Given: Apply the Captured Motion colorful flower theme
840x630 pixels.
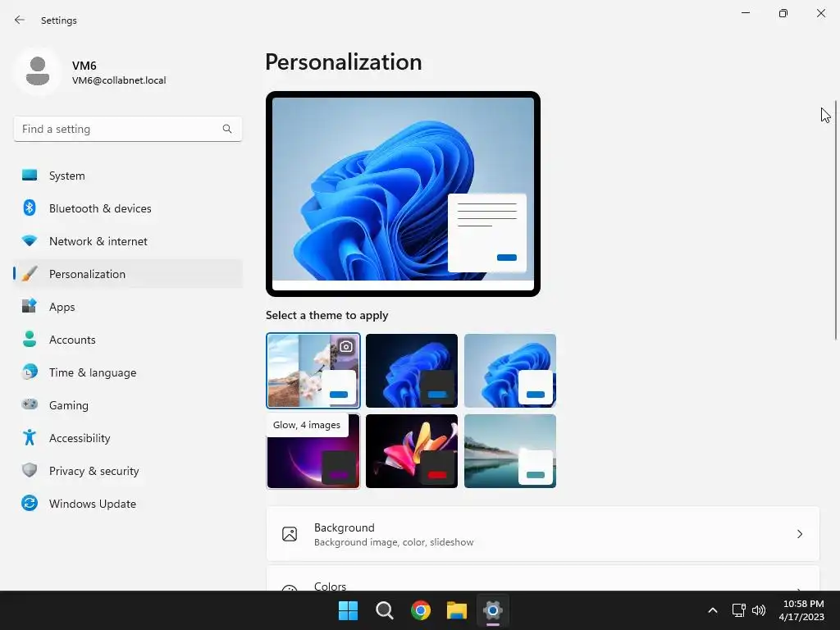Looking at the screenshot, I should tap(412, 451).
